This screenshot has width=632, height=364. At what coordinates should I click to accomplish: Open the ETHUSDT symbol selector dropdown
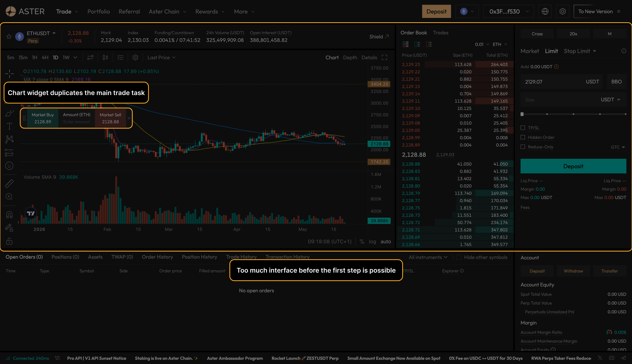pyautogui.click(x=41, y=33)
